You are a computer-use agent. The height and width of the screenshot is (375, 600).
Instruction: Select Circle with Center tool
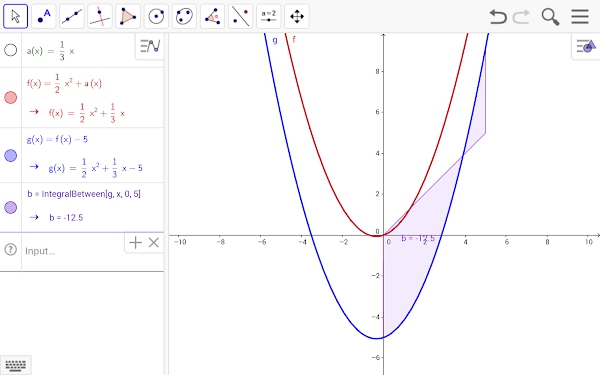point(156,16)
